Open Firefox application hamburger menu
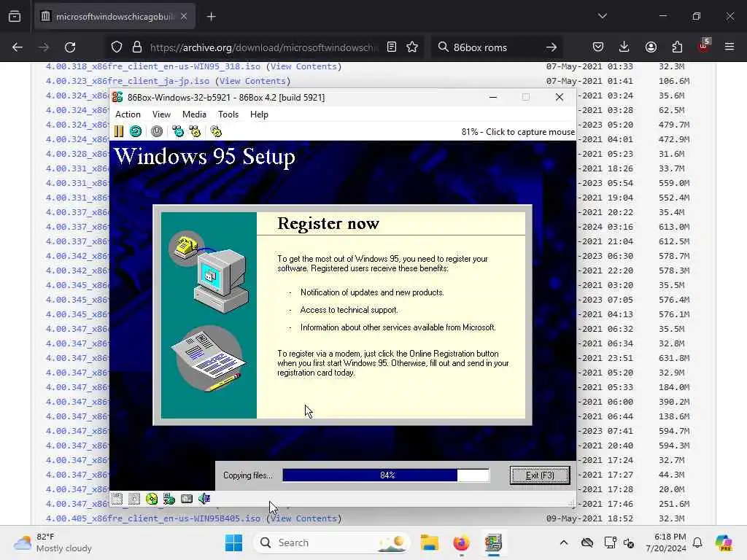 pyautogui.click(x=729, y=47)
